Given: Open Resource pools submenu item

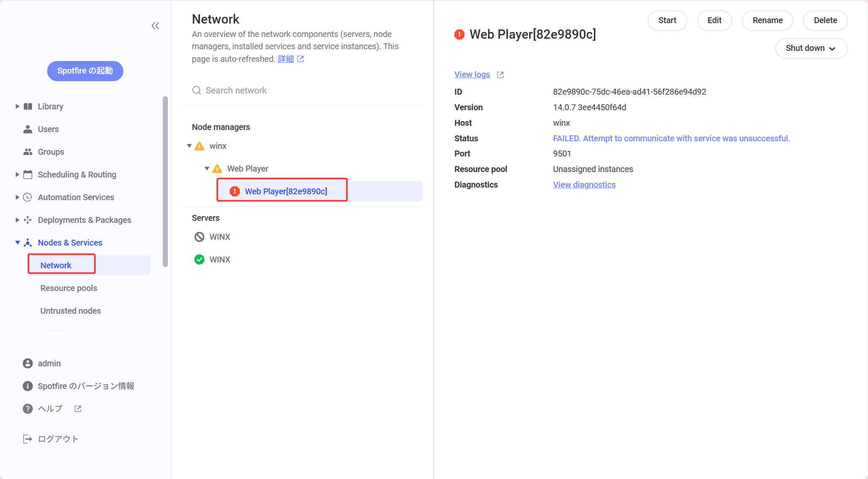Looking at the screenshot, I should 69,288.
